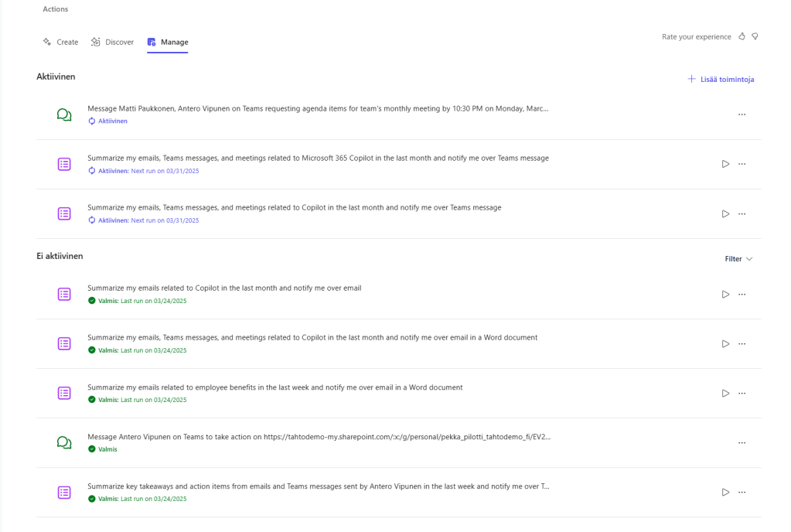Open more options for employee benefits action
This screenshot has height=532, width=791.
742,393
